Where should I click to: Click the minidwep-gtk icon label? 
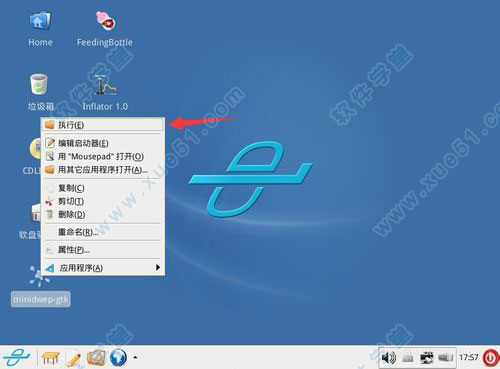tap(41, 299)
